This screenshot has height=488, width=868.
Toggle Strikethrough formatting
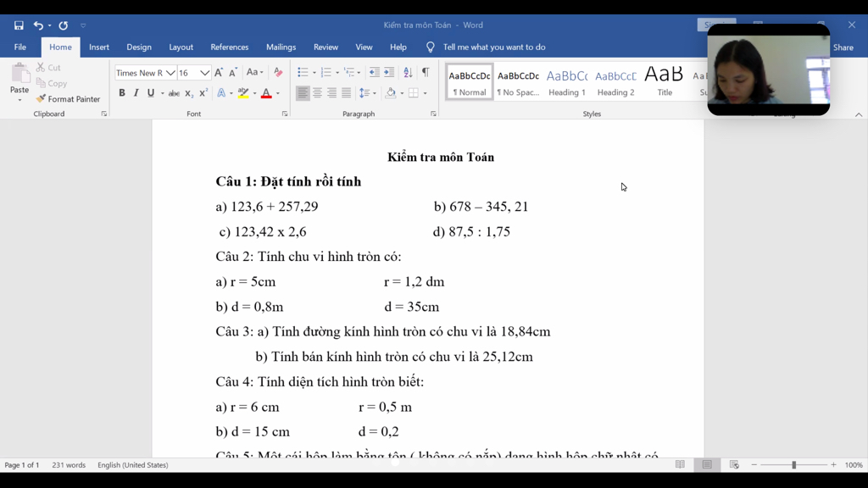[174, 93]
